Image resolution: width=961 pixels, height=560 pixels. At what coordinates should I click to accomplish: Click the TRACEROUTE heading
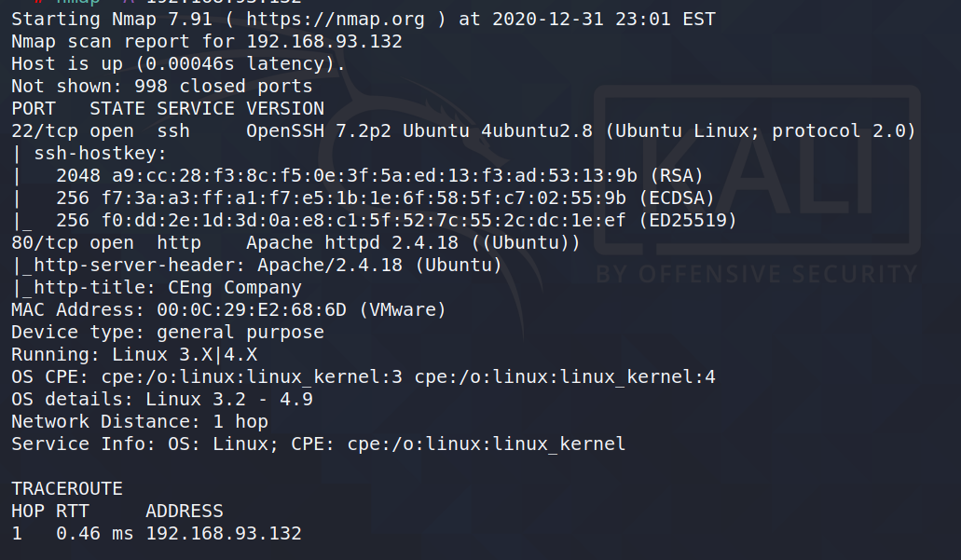tap(66, 488)
